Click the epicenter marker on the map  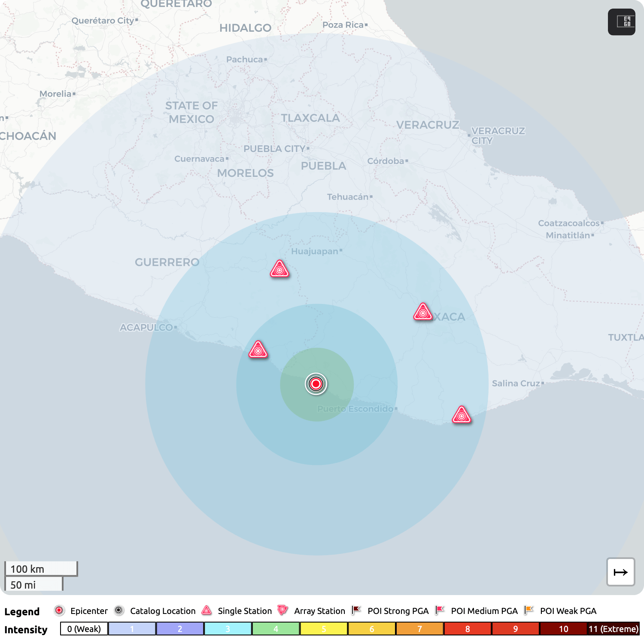click(316, 383)
